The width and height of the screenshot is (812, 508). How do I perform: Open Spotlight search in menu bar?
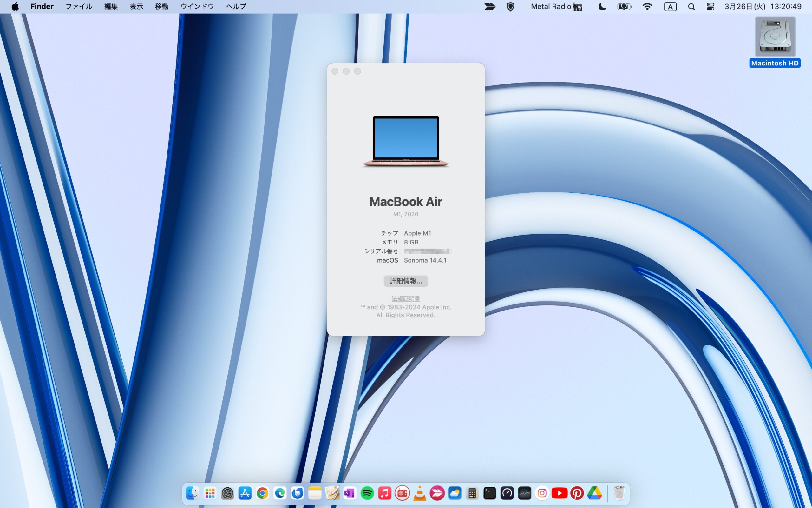coord(691,7)
